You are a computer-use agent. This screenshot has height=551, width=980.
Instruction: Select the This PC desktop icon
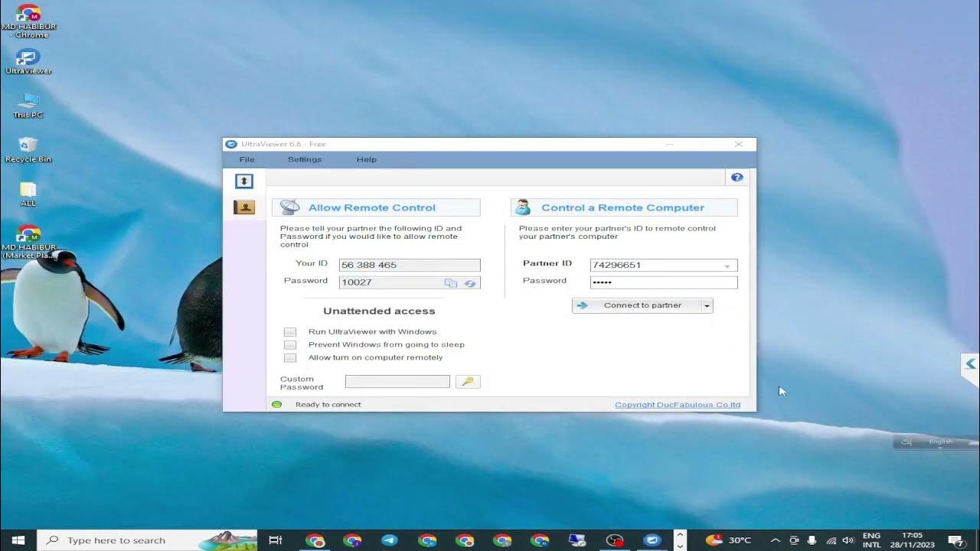tap(28, 106)
